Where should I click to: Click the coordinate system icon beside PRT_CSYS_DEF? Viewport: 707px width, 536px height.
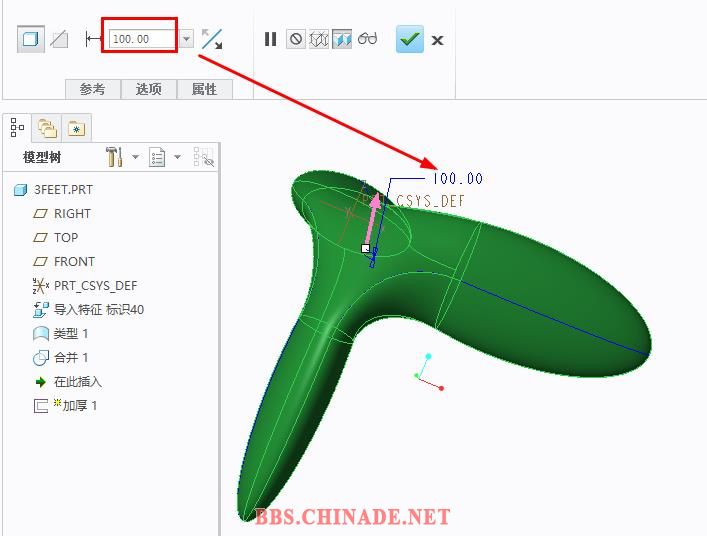pyautogui.click(x=41, y=286)
